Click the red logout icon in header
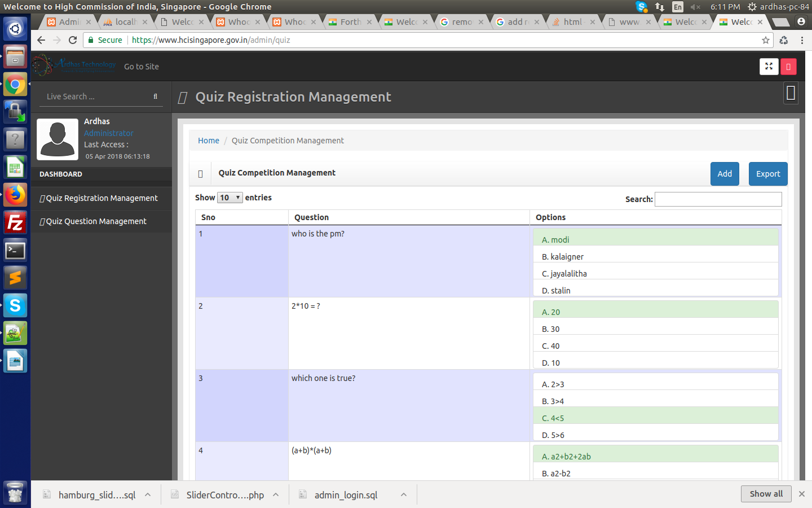Viewport: 812px width, 508px height. click(788, 67)
